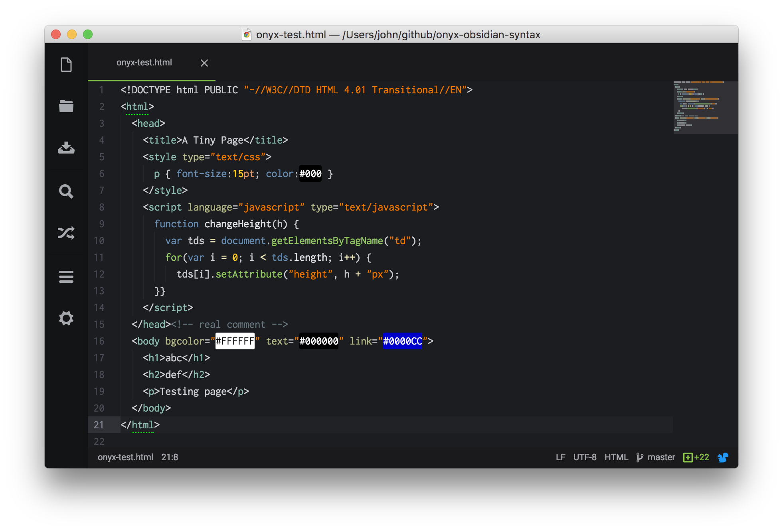This screenshot has width=783, height=532.
Task: Open UTF-8 encoding selector
Action: point(585,457)
